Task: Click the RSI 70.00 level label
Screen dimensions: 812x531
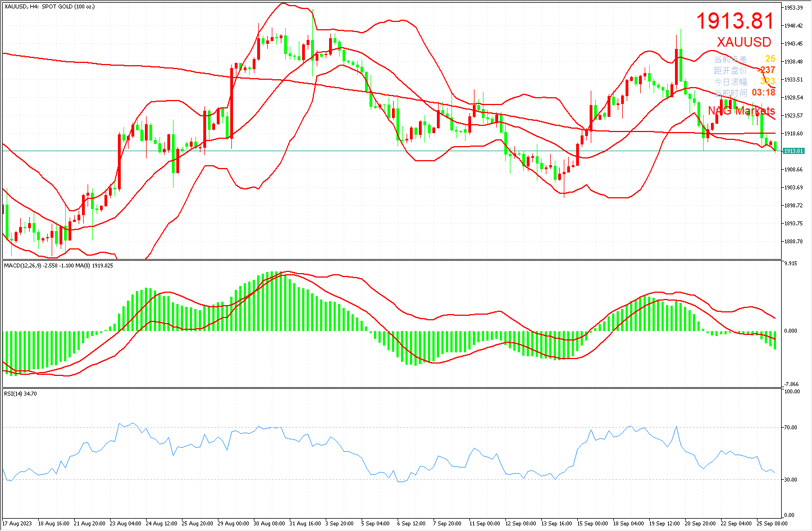Action: (791, 428)
